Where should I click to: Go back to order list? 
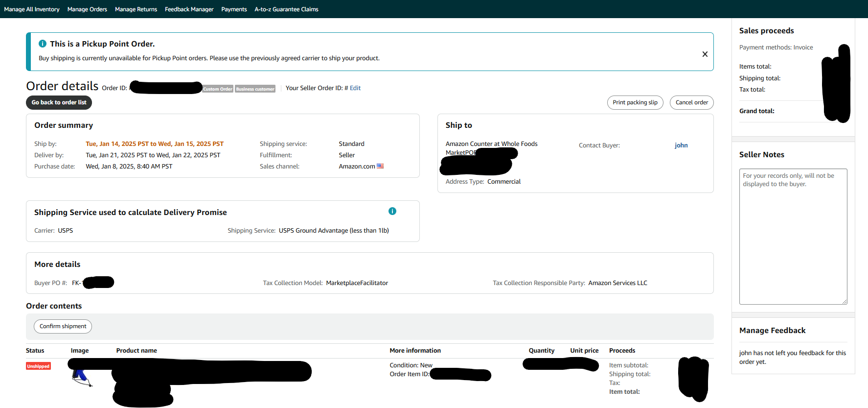[59, 102]
